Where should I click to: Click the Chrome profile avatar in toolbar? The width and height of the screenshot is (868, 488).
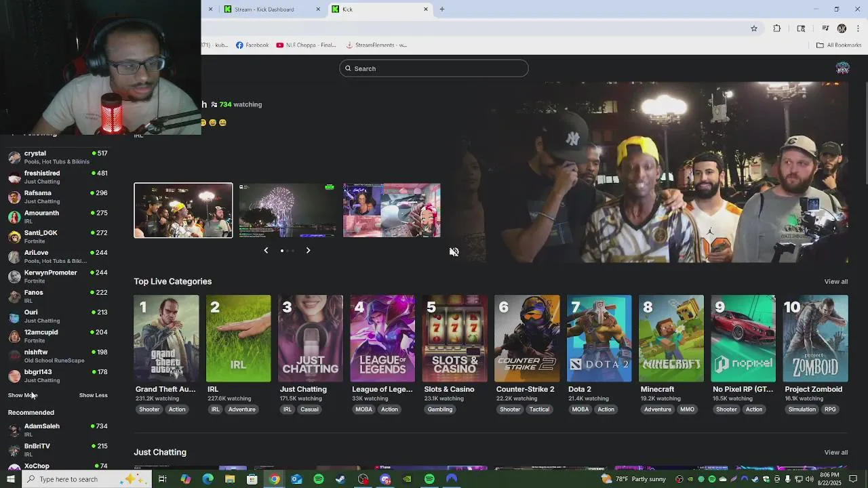tap(842, 28)
